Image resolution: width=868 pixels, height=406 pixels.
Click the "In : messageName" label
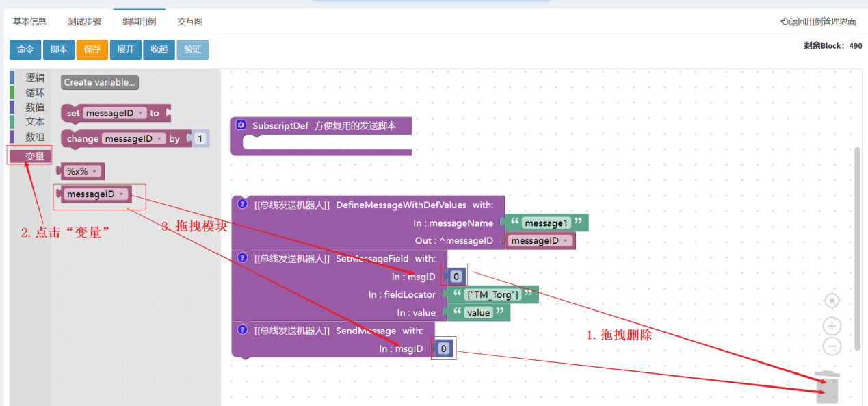(x=454, y=223)
